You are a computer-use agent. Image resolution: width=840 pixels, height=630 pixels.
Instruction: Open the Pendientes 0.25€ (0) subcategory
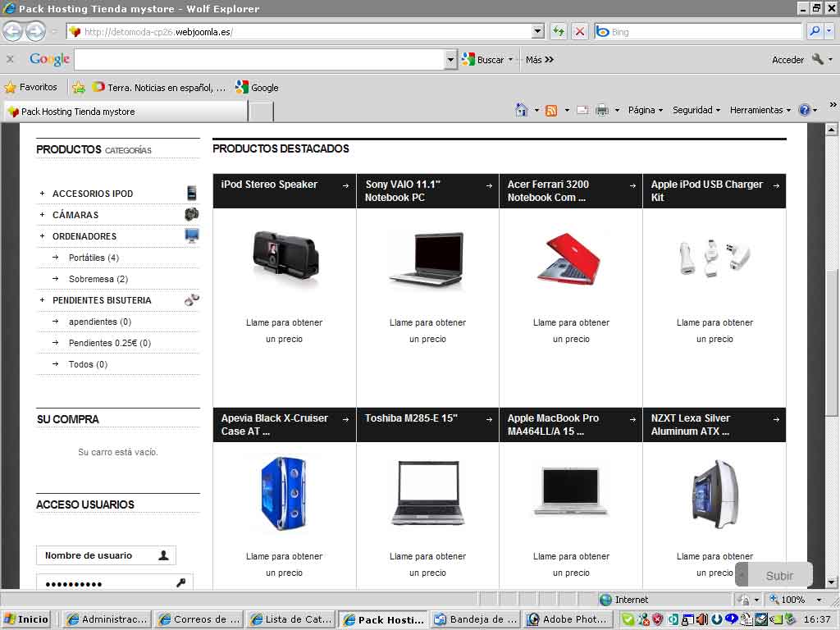click(110, 343)
